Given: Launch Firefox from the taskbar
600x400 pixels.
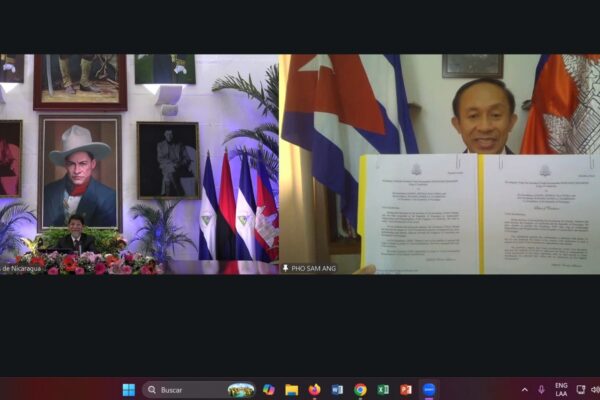Looking at the screenshot, I should 315,390.
